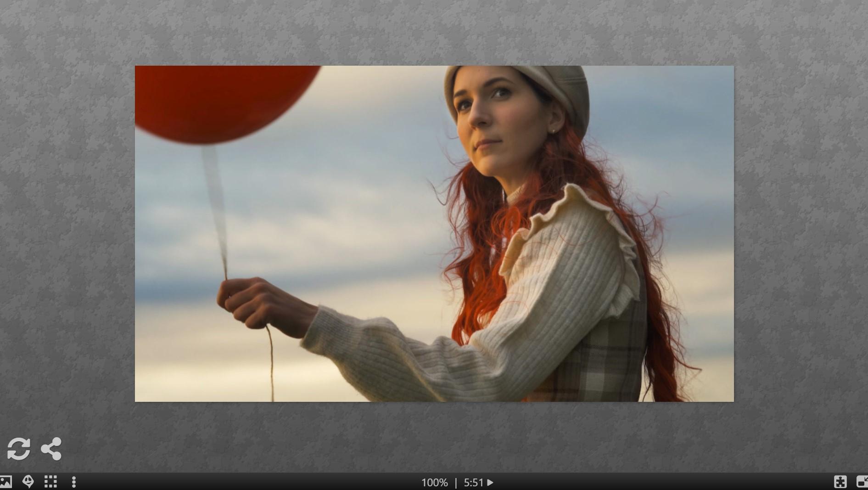Click the edge pieces grid icon
This screenshot has height=490, width=868.
(x=50, y=482)
